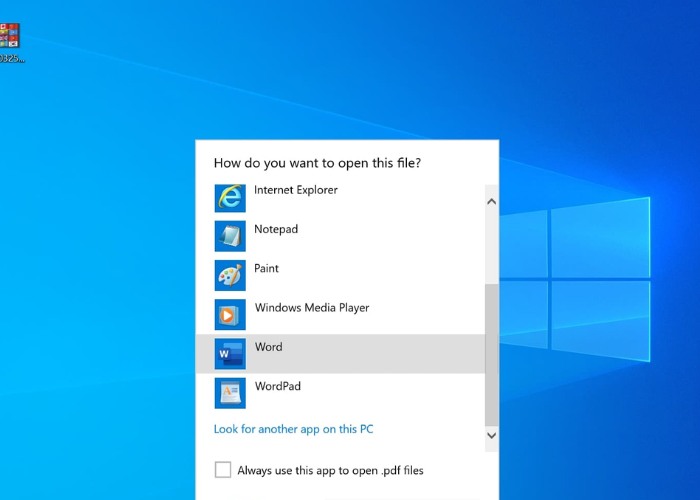The image size is (700, 500).
Task: Select the desktop shortcut icon at top-left
Action: pos(10,37)
